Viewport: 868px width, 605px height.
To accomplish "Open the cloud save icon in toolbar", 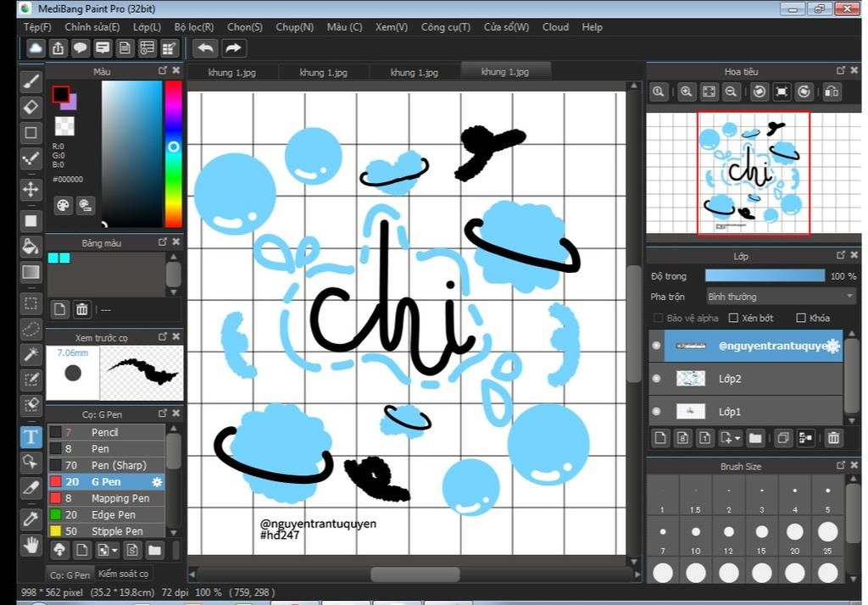I will (x=35, y=48).
